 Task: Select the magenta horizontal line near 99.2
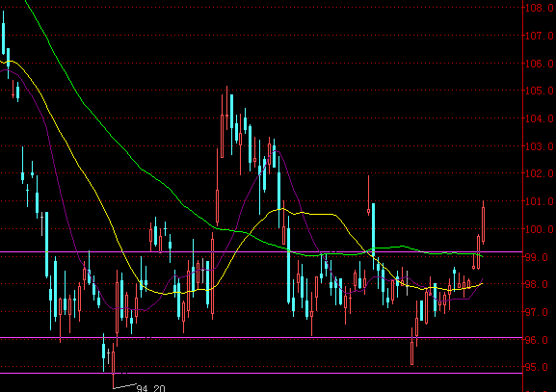point(261,252)
